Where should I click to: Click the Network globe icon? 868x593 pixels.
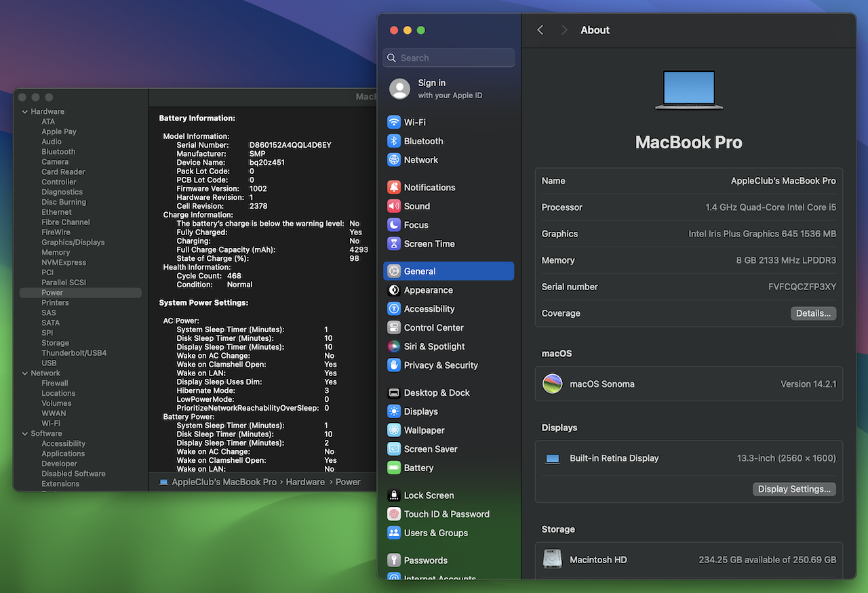click(x=394, y=160)
